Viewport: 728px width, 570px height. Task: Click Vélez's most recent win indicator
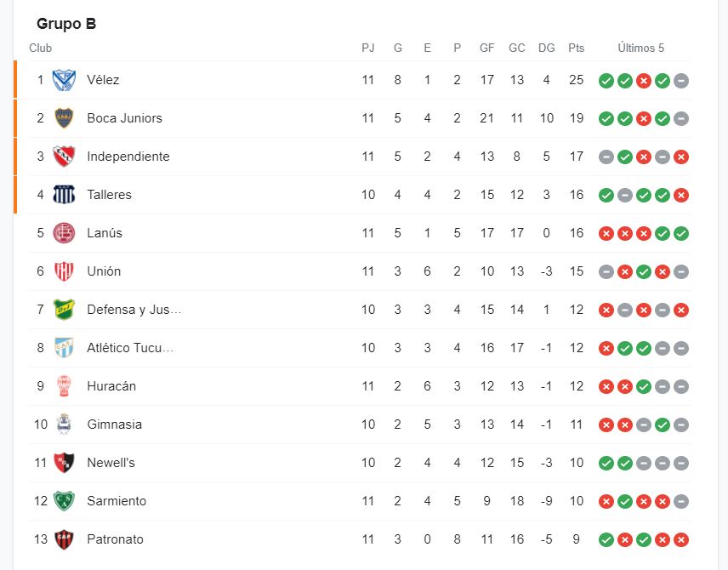[x=663, y=81]
